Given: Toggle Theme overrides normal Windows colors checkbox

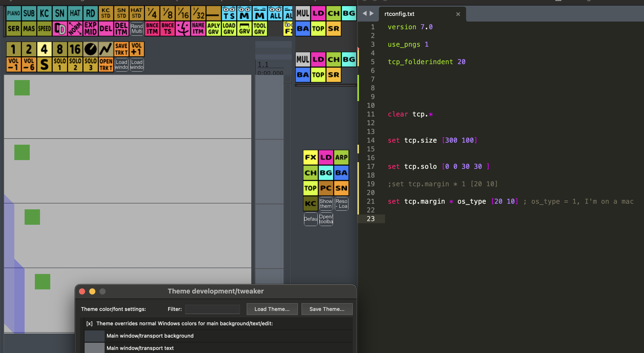Looking at the screenshot, I should point(89,323).
